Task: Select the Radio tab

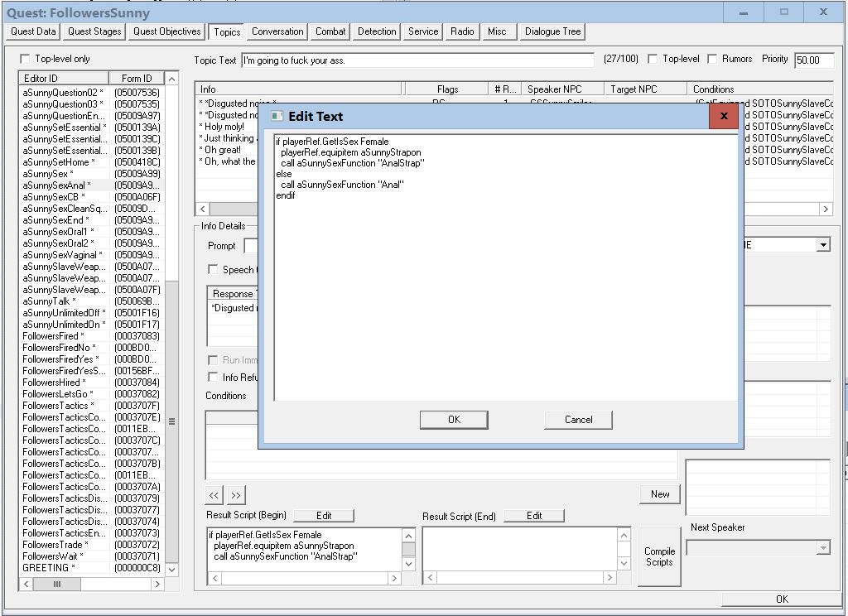Action: (x=462, y=31)
